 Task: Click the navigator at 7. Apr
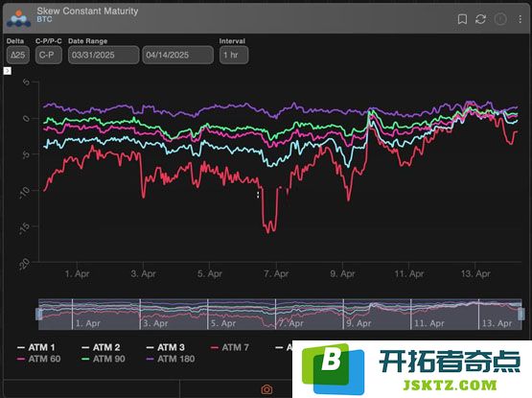(x=291, y=323)
